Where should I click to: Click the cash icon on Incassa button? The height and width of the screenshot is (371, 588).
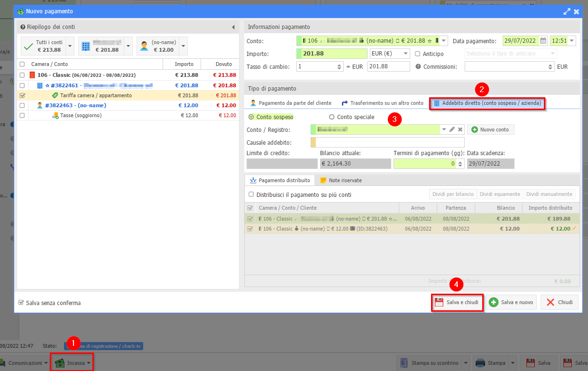[60, 363]
